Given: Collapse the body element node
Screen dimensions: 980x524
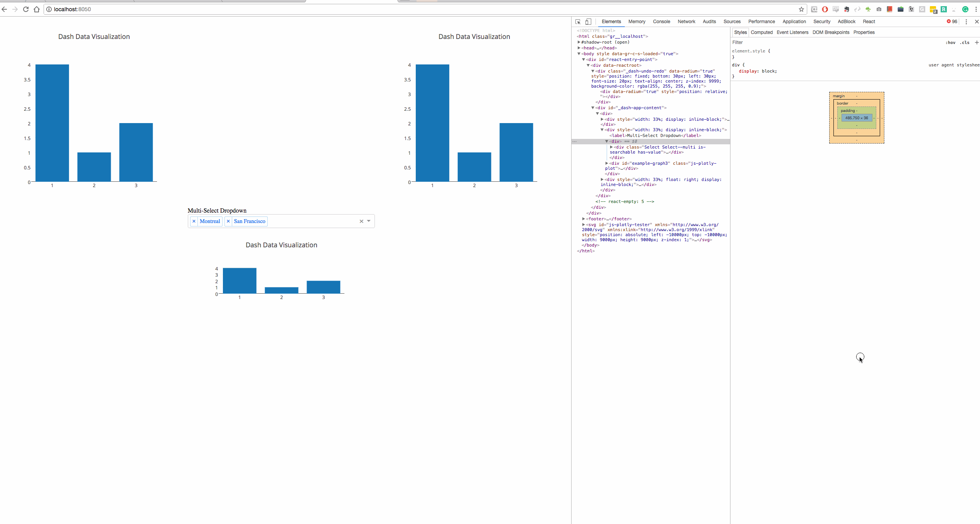Looking at the screenshot, I should 579,54.
